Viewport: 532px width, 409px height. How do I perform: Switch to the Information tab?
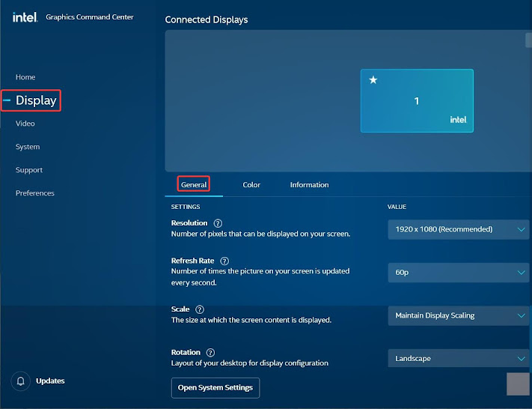click(310, 185)
